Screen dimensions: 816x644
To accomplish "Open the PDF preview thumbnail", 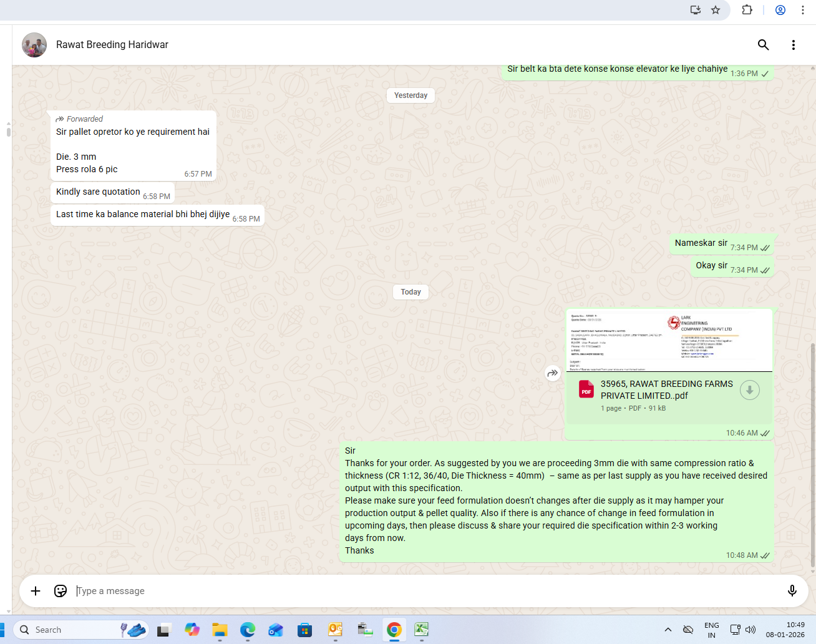I will click(669, 340).
